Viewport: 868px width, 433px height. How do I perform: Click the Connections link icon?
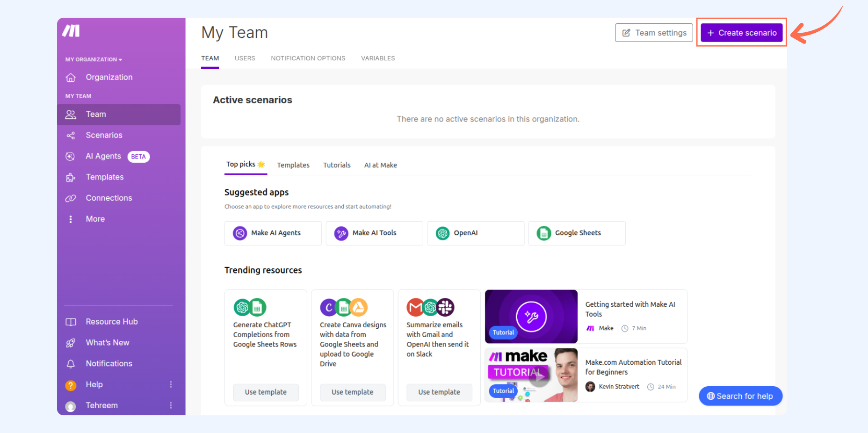click(x=71, y=198)
